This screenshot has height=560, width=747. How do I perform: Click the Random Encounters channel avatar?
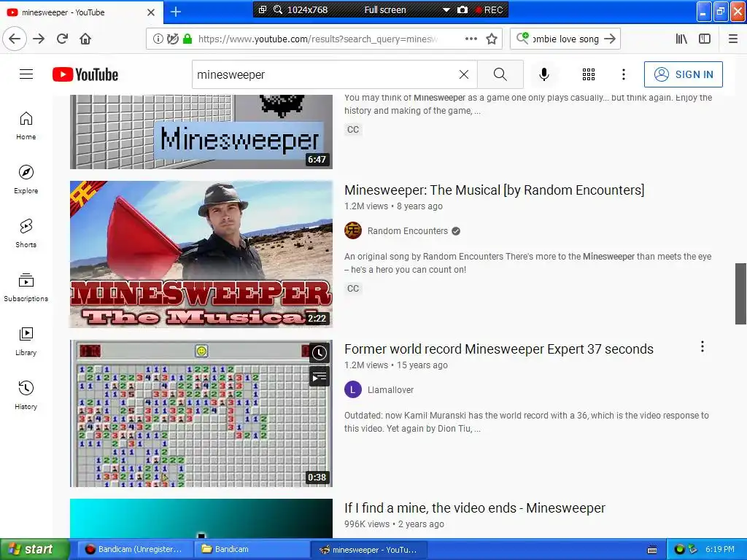pos(353,231)
